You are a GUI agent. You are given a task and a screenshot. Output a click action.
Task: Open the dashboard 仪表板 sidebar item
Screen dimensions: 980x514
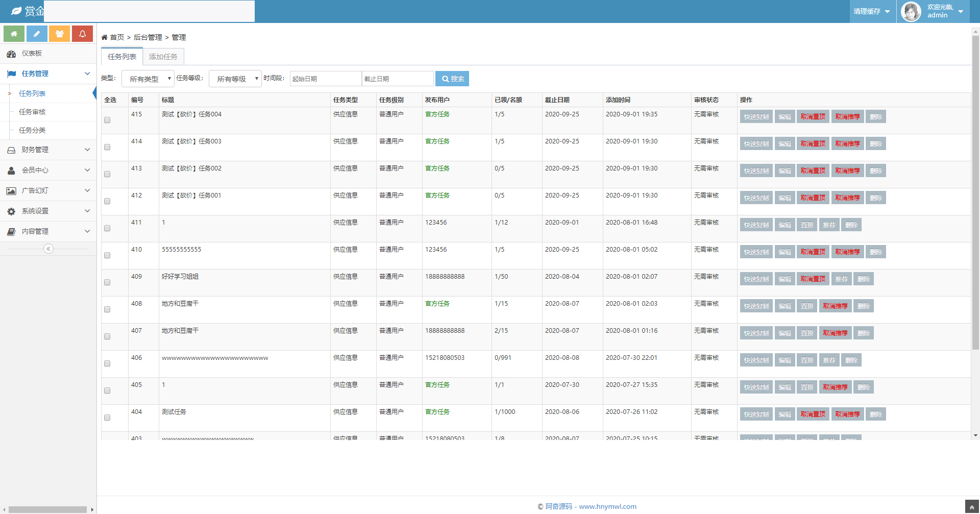[x=32, y=54]
